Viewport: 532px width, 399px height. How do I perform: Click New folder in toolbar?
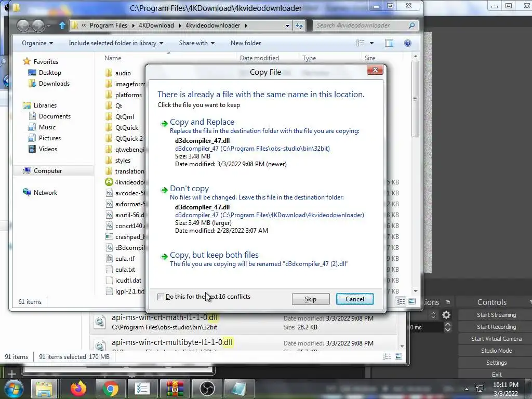pyautogui.click(x=246, y=43)
